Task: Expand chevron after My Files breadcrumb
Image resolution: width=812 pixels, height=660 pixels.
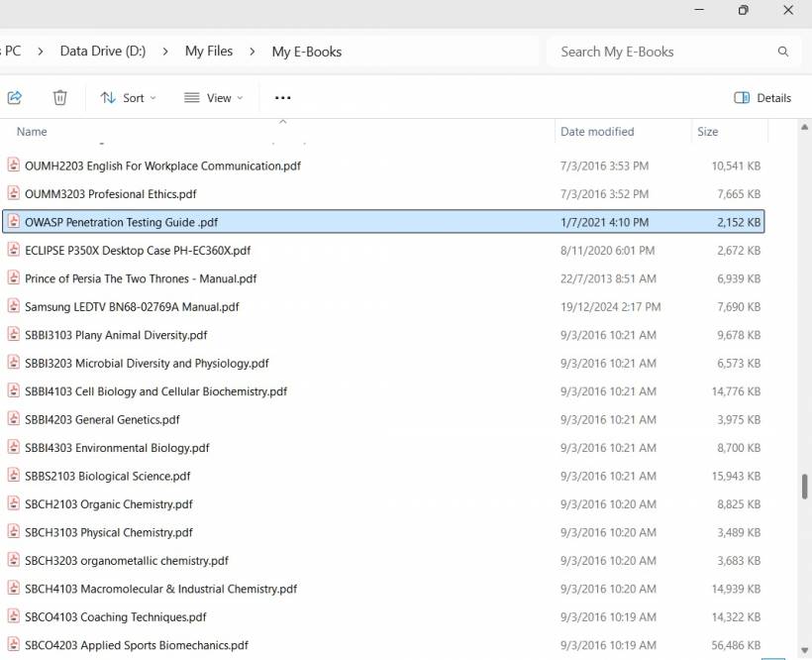Action: point(253,52)
